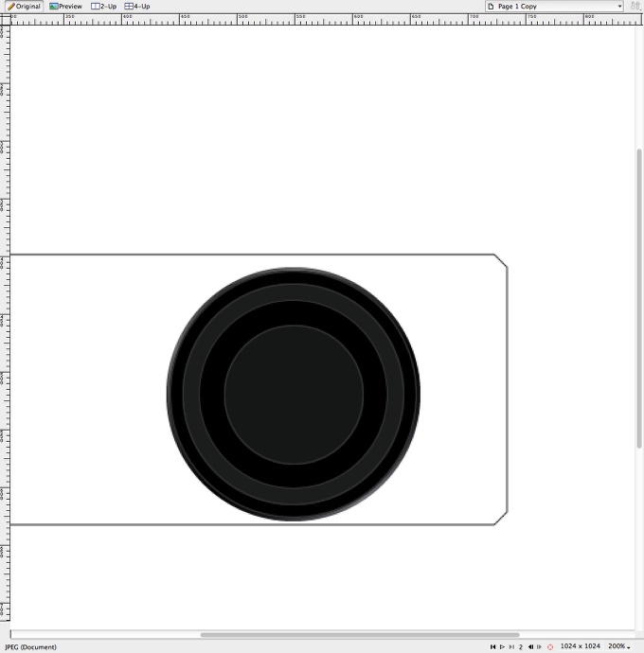Click the horizontal scrollbar thumb
The height and width of the screenshot is (653, 644).
(360, 635)
